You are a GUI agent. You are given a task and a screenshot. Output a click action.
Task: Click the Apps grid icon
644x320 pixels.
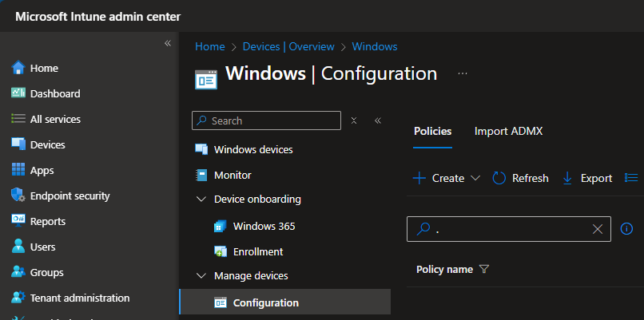[x=18, y=169]
